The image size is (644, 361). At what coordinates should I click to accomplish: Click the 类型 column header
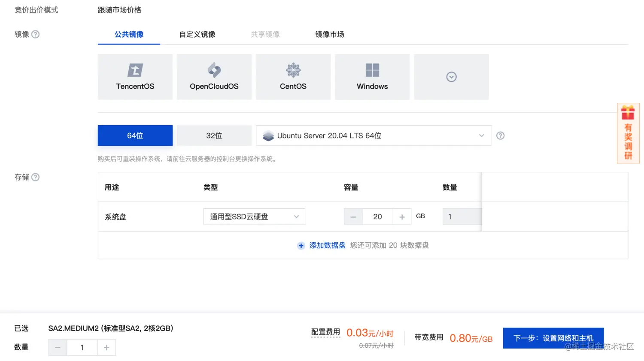tap(211, 187)
